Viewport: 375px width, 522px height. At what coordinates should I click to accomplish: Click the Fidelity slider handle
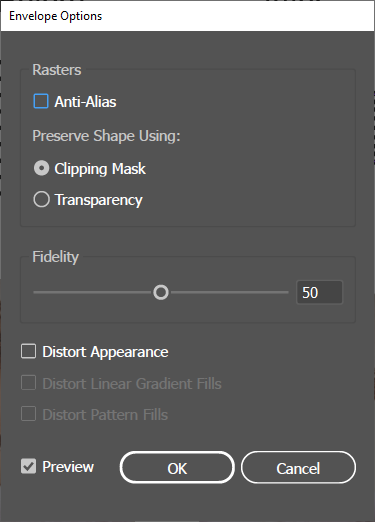161,292
